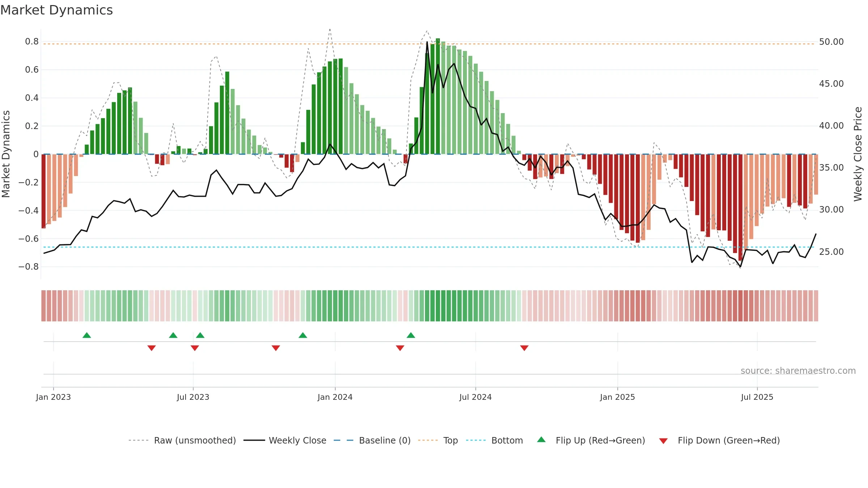
Task: Click the Jan 2024 x-axis label
Action: click(x=335, y=397)
